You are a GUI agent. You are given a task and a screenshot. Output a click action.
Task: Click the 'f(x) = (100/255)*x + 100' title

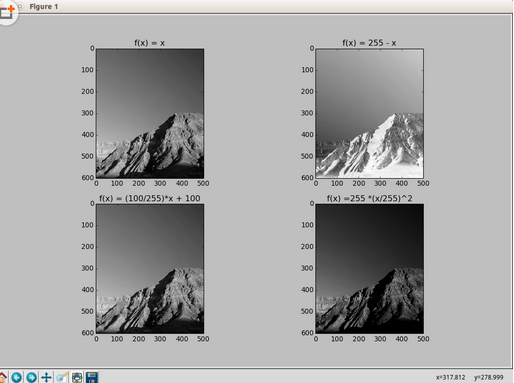pyautogui.click(x=150, y=198)
